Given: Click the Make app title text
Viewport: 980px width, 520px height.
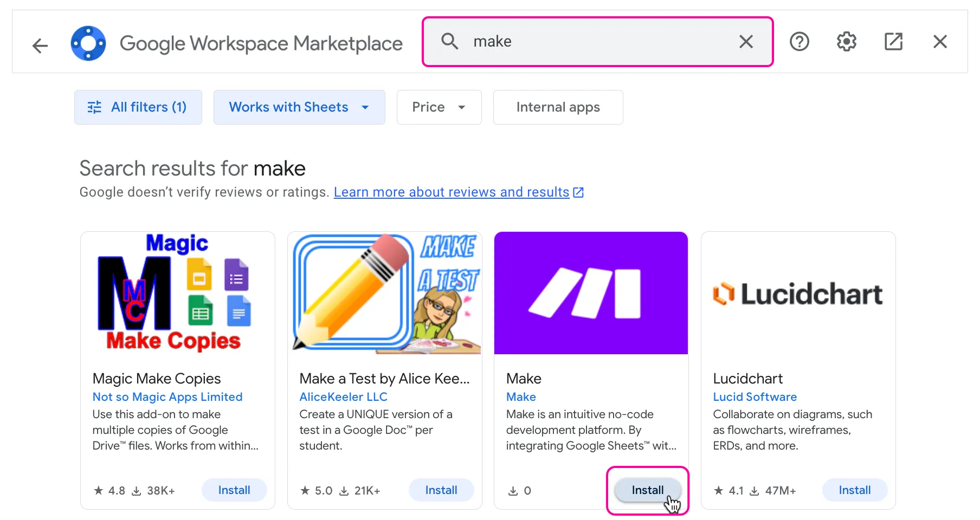Looking at the screenshot, I should click(x=524, y=379).
